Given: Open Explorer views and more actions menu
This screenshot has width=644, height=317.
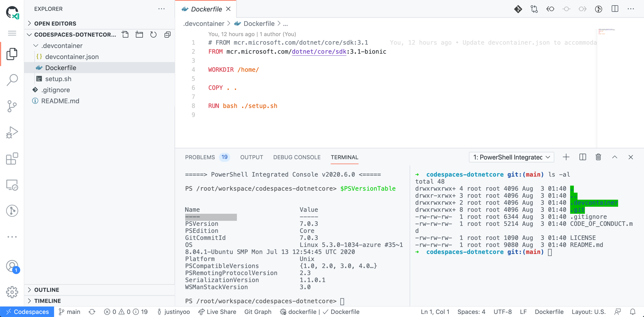Looking at the screenshot, I should 161,9.
